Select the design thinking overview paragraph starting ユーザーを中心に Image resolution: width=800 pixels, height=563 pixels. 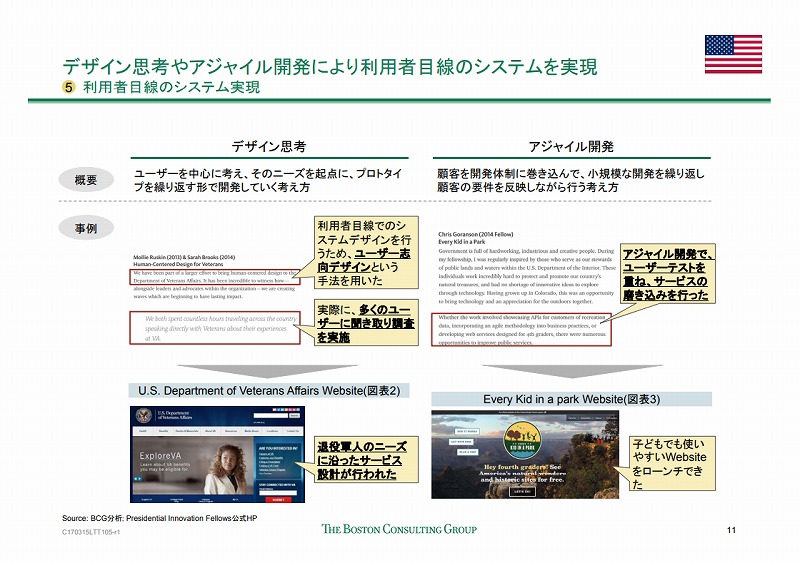point(267,180)
